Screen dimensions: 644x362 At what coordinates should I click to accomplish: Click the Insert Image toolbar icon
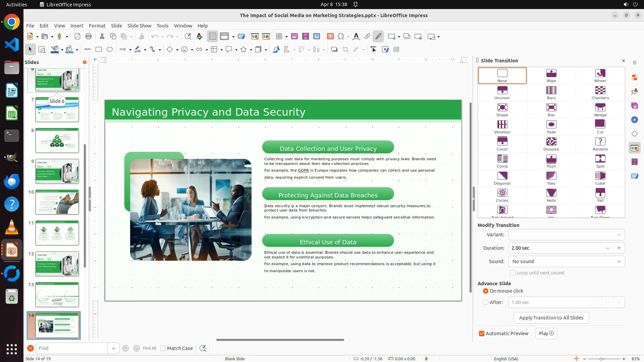[294, 37]
